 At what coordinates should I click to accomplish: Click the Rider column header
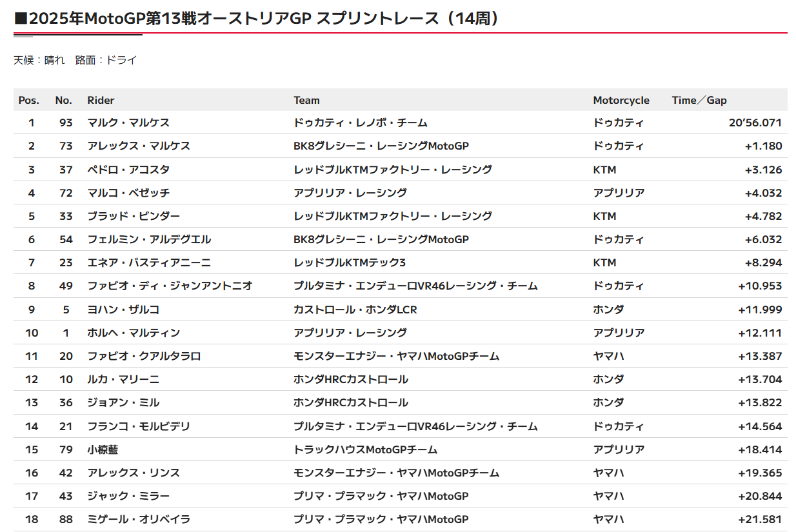point(101,100)
